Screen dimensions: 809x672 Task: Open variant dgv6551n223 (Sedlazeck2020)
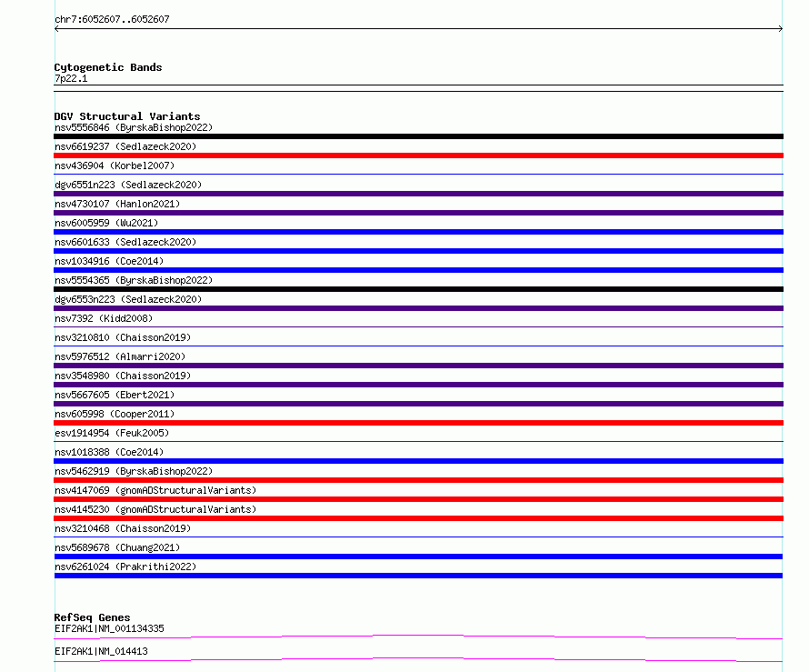pos(128,185)
